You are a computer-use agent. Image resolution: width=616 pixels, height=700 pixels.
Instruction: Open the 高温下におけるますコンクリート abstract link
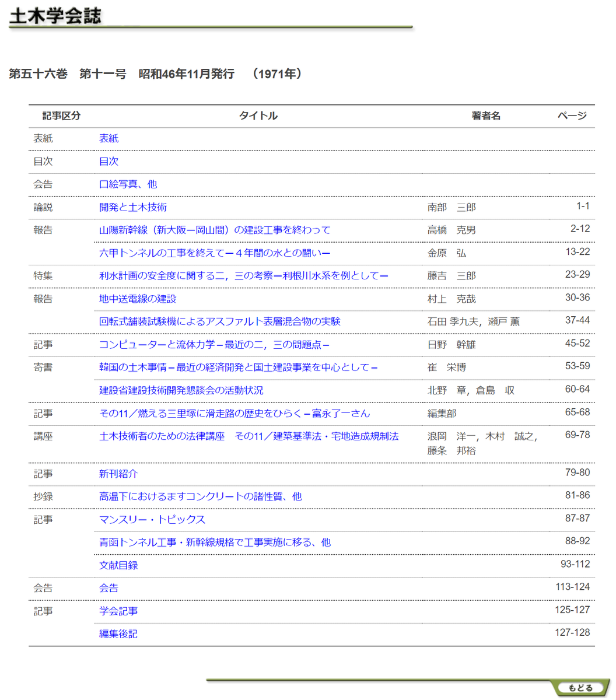click(x=201, y=496)
